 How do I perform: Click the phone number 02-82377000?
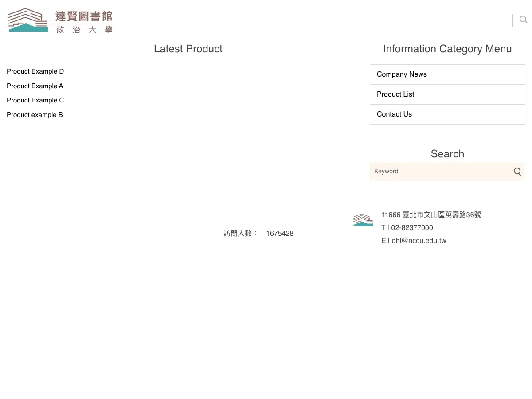(x=412, y=228)
